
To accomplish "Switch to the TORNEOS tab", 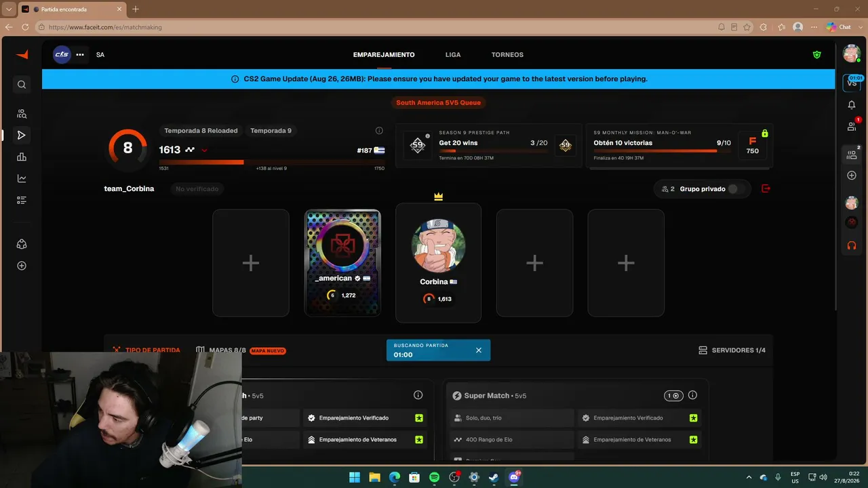I will click(507, 55).
